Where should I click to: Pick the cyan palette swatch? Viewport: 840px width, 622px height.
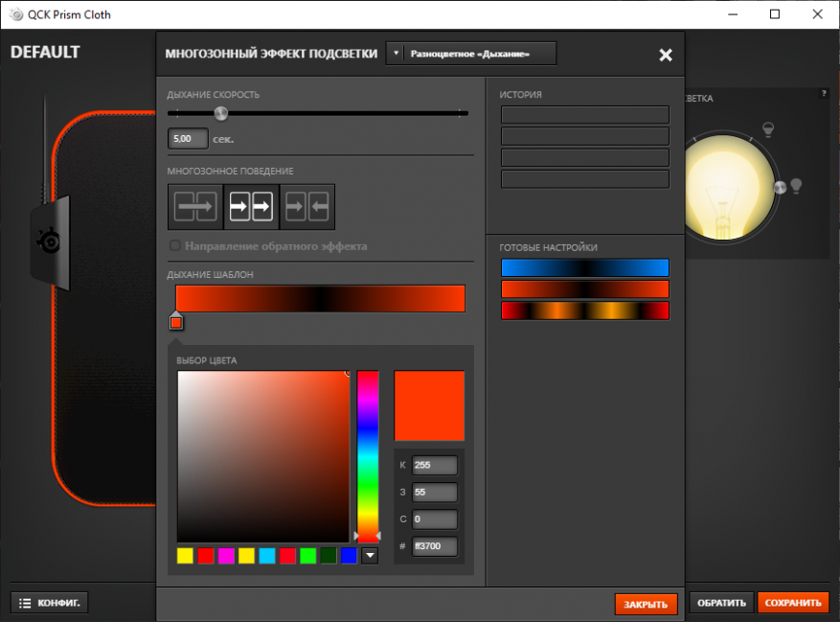coord(267,556)
